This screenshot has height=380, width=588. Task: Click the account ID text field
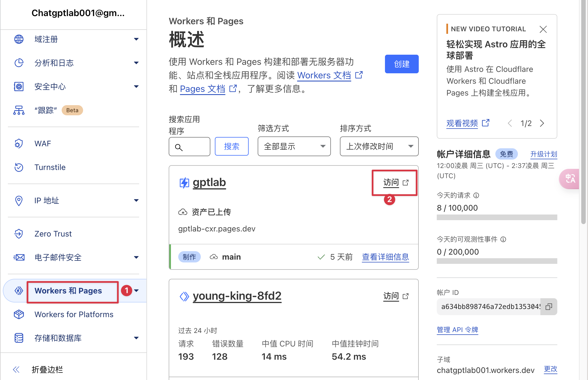489,307
